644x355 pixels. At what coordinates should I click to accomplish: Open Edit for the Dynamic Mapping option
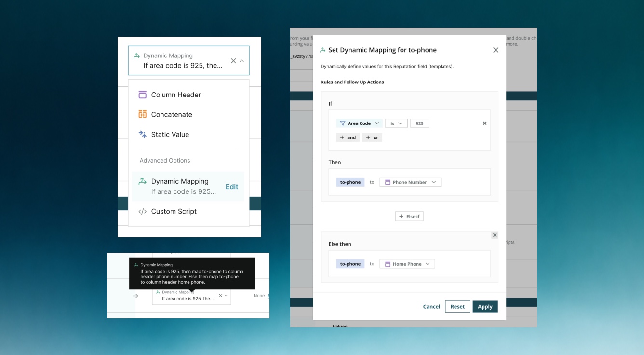coord(232,187)
